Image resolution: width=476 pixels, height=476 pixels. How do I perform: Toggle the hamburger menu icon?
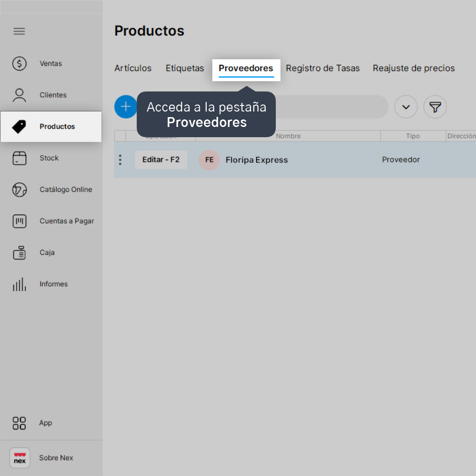(19, 31)
